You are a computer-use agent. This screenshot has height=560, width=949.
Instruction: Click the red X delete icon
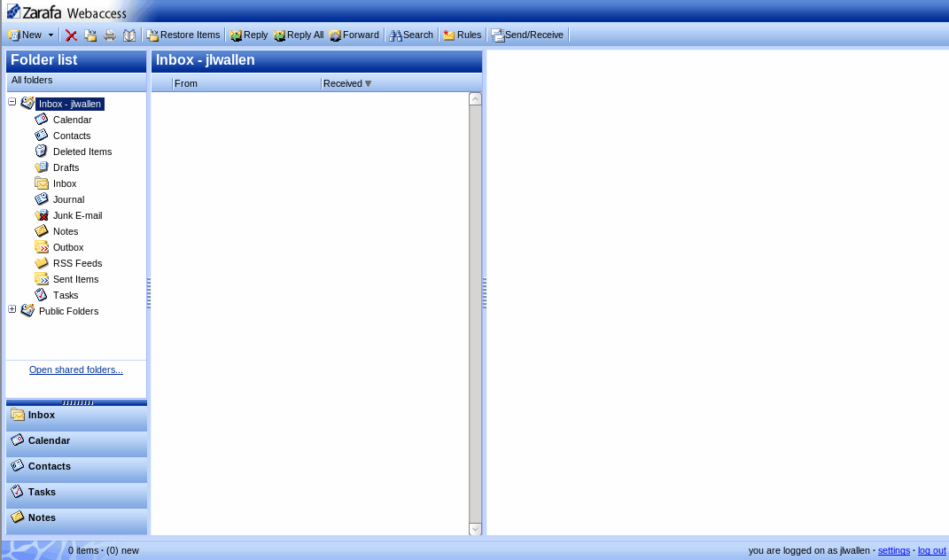pyautogui.click(x=72, y=35)
